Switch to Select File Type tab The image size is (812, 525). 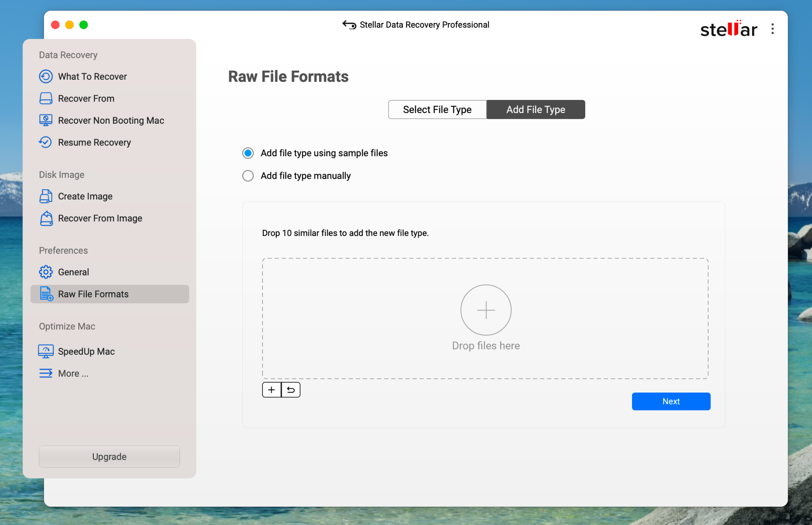pyautogui.click(x=437, y=109)
